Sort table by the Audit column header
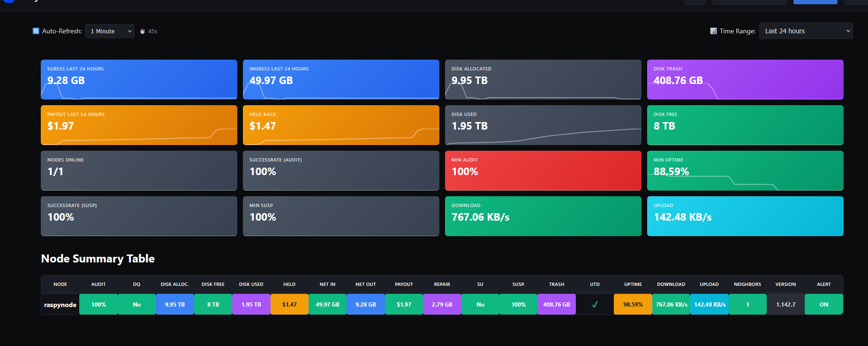The width and height of the screenshot is (868, 346). tap(98, 284)
